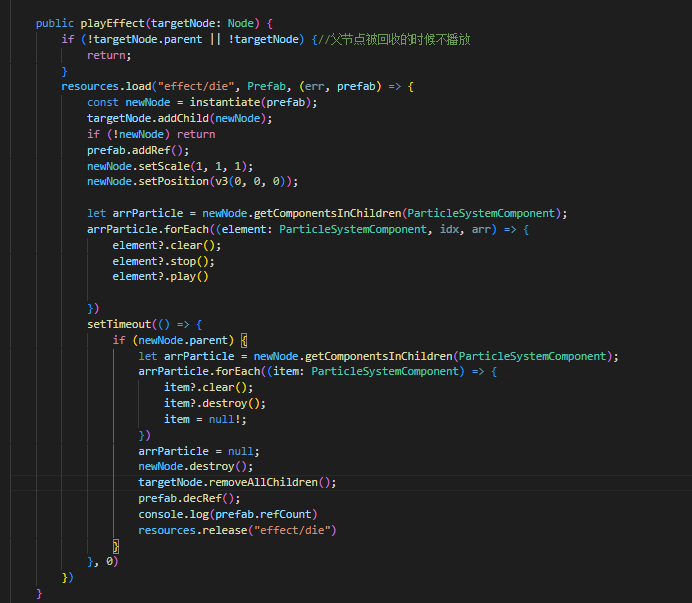Click 'element?.stop();' line

click(163, 261)
